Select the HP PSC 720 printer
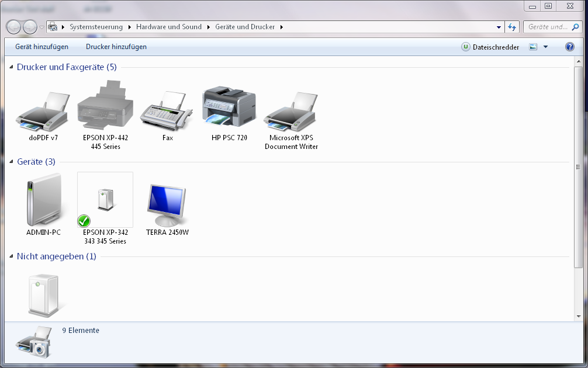Viewport: 588px width, 368px height. click(229, 107)
